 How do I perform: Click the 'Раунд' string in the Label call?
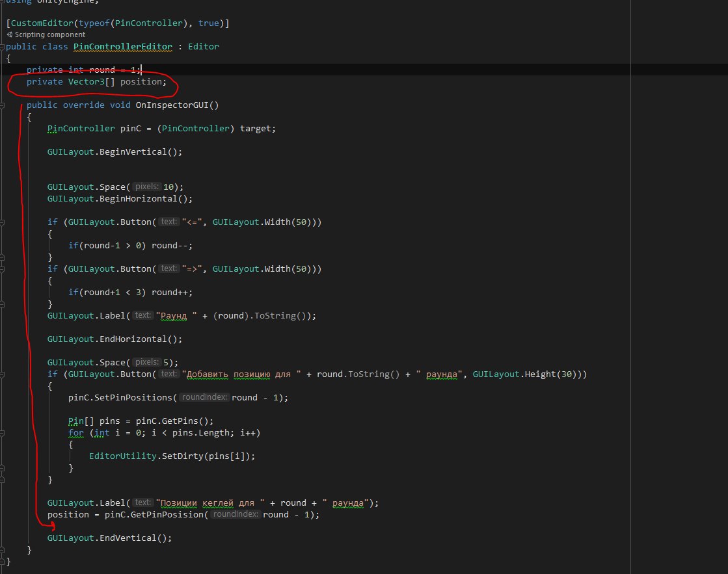[x=176, y=315]
